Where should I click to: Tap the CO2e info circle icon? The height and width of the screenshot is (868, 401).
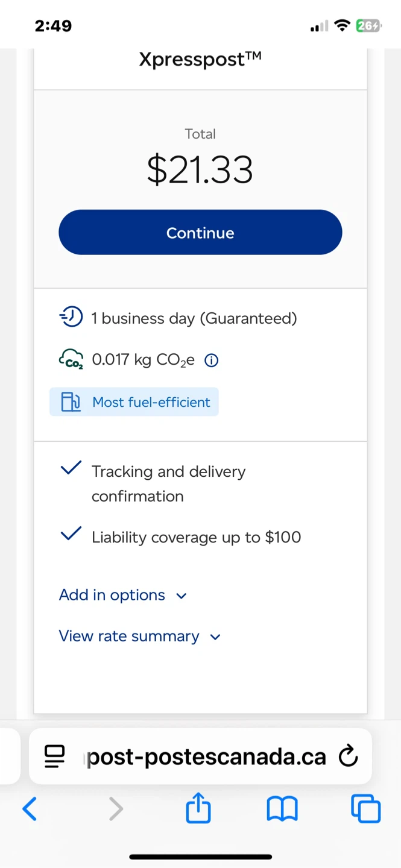[x=212, y=360]
